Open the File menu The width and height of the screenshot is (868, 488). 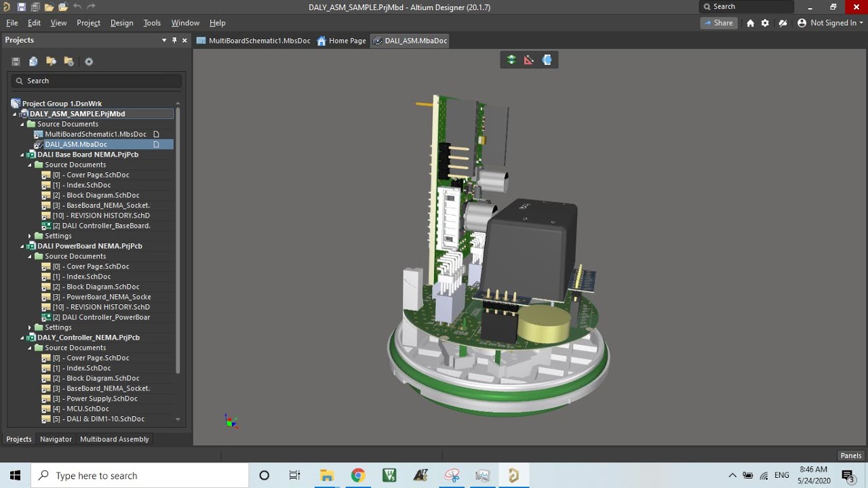tap(12, 22)
